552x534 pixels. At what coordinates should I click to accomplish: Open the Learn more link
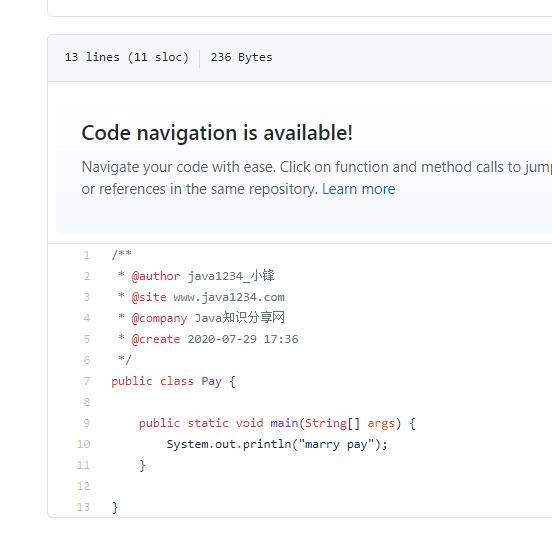coord(358,189)
